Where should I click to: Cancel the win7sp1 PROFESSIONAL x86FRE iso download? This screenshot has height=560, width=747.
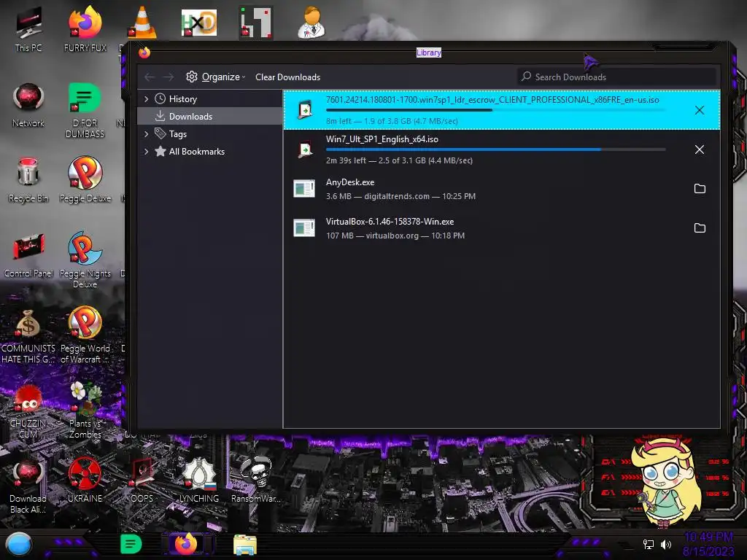[x=699, y=111]
